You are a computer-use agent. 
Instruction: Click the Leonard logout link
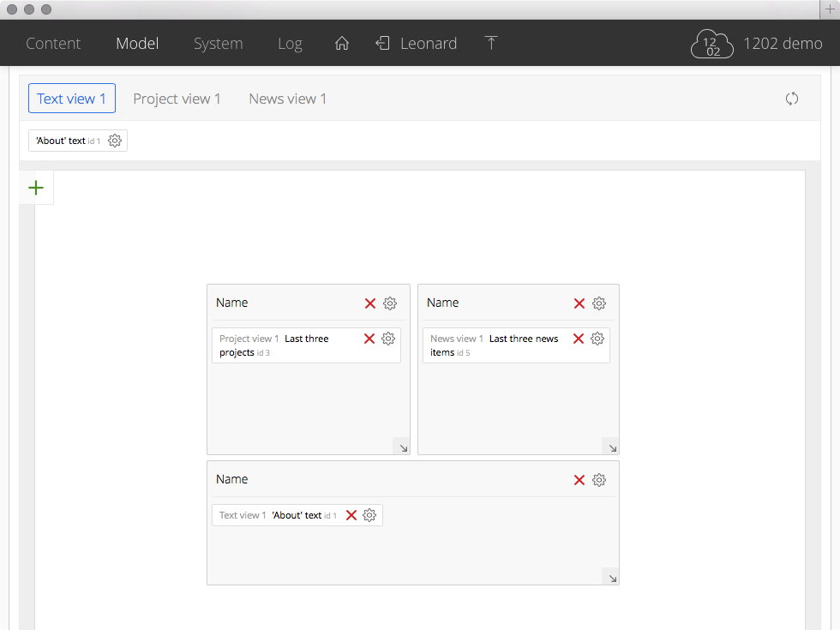[x=417, y=44]
